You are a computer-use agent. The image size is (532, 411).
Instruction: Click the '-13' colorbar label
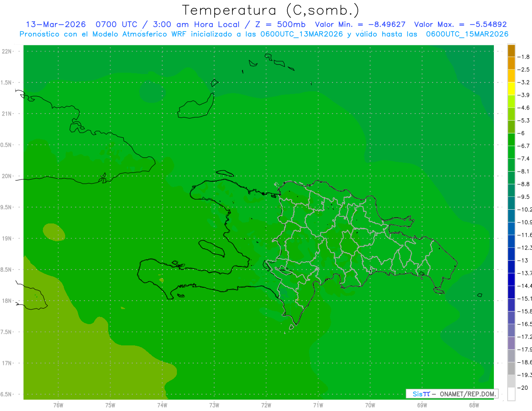523,260
